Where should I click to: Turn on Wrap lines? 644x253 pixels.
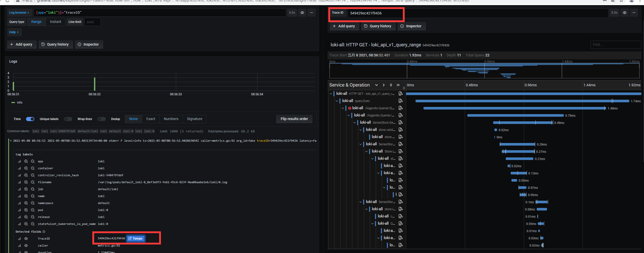pyautogui.click(x=101, y=119)
